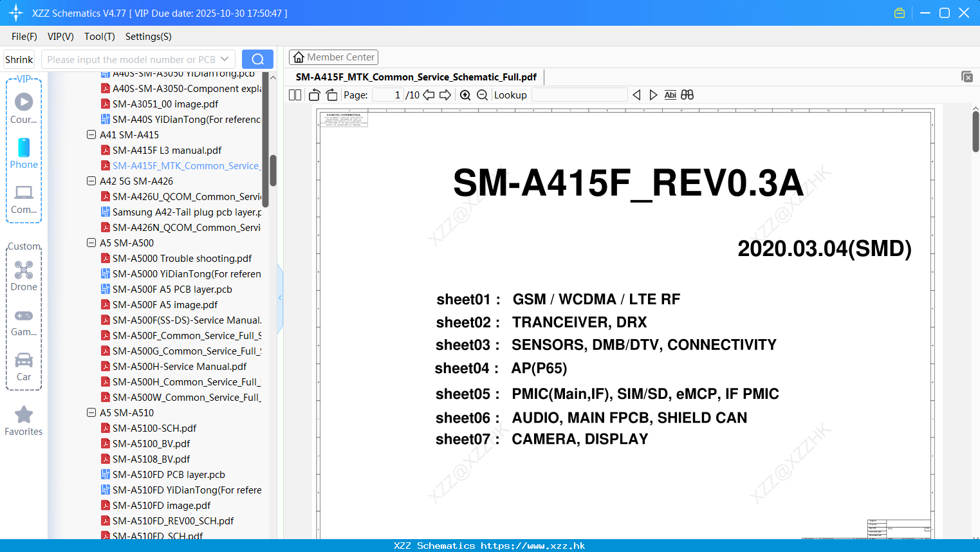The height and width of the screenshot is (552, 980).
Task: Select the Computer category
Action: 24,199
